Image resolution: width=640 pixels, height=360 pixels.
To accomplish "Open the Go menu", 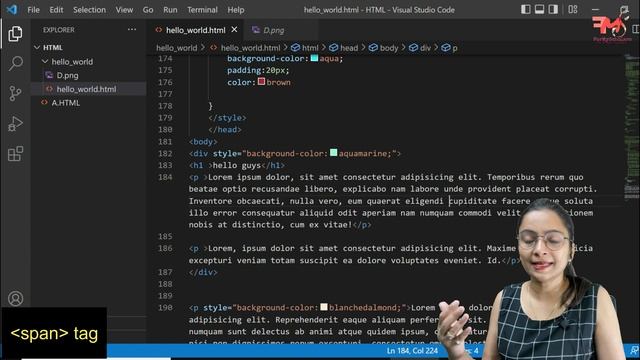I will point(148,10).
